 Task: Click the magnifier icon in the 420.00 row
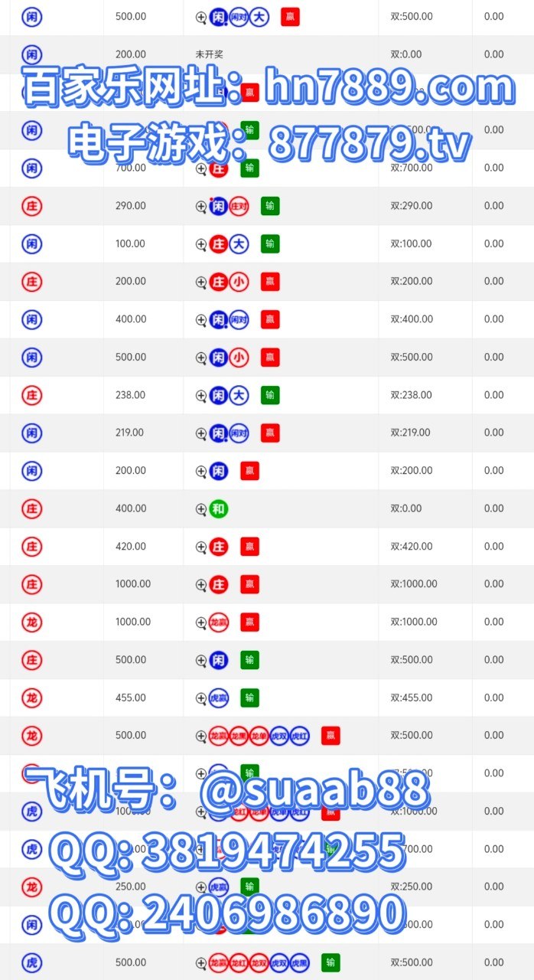tap(201, 547)
